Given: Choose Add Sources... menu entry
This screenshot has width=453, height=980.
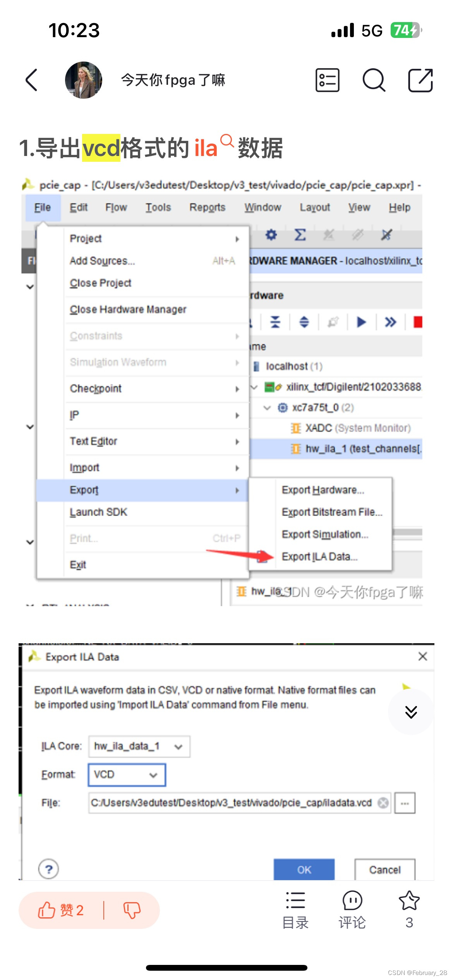Looking at the screenshot, I should point(142,261).
